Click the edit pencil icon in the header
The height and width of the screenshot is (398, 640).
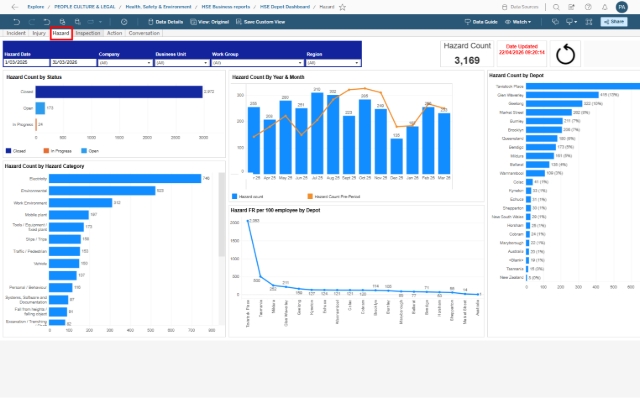pos(571,7)
